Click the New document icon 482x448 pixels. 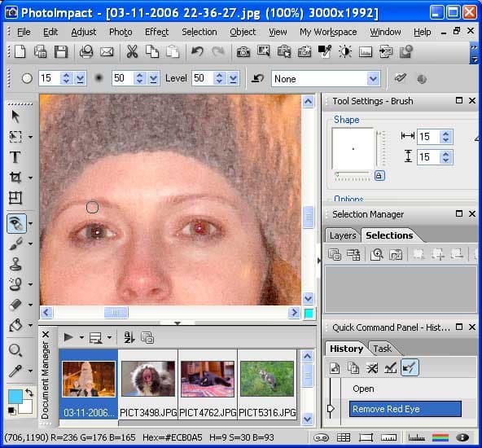[20, 51]
